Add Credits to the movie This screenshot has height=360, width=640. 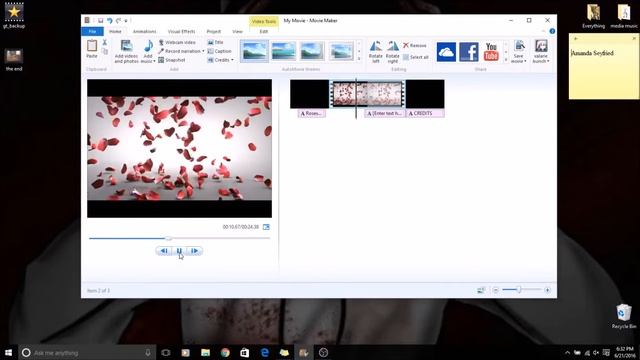(219, 60)
